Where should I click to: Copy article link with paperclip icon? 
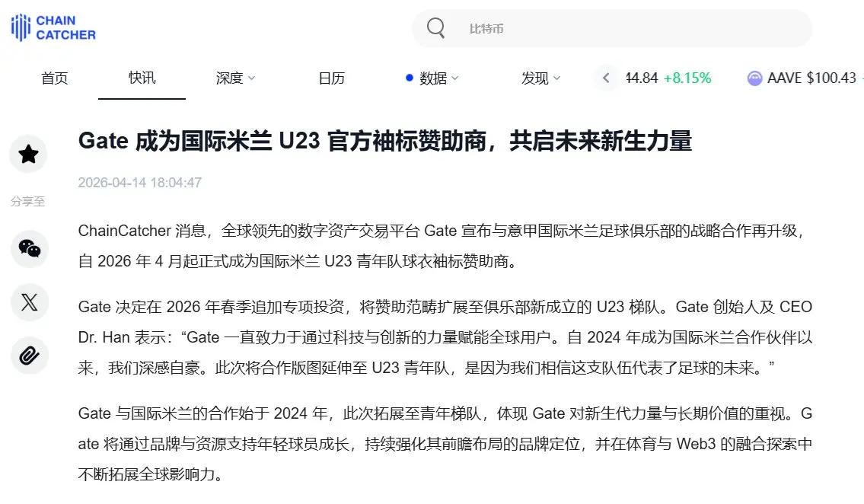(29, 356)
